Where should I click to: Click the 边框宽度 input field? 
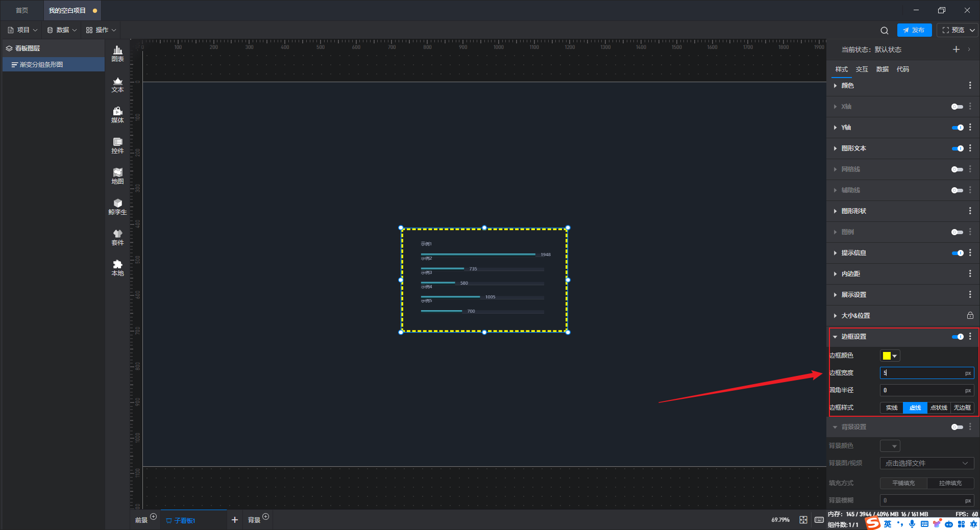pos(926,373)
